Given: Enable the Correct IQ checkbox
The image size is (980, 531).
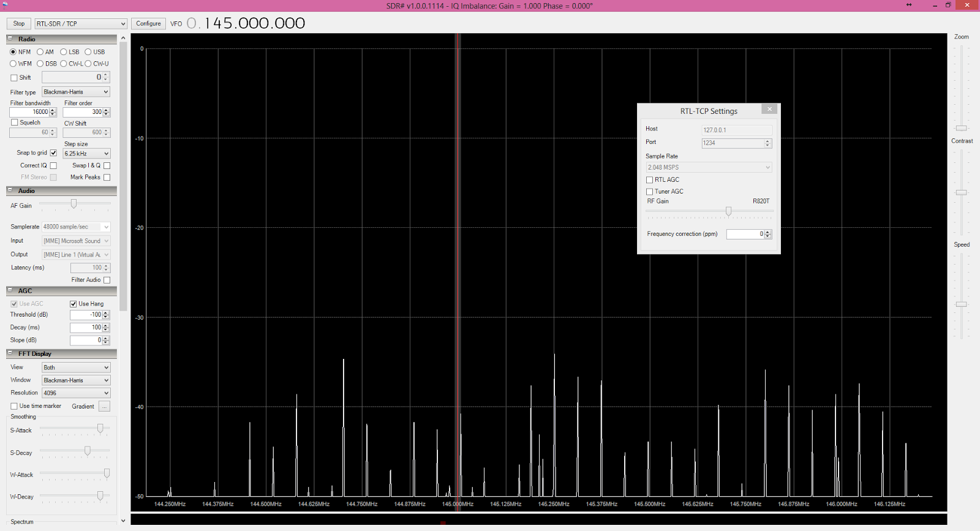Looking at the screenshot, I should click(x=53, y=165).
